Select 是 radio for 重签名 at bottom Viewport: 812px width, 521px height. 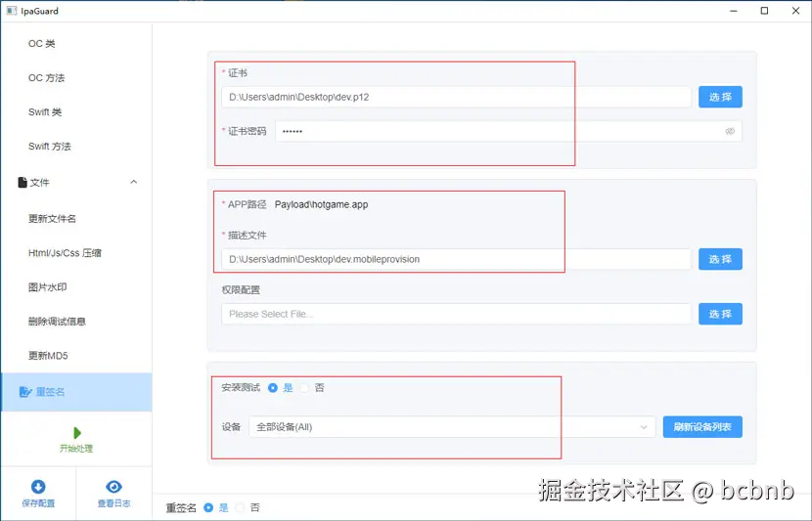(208, 507)
